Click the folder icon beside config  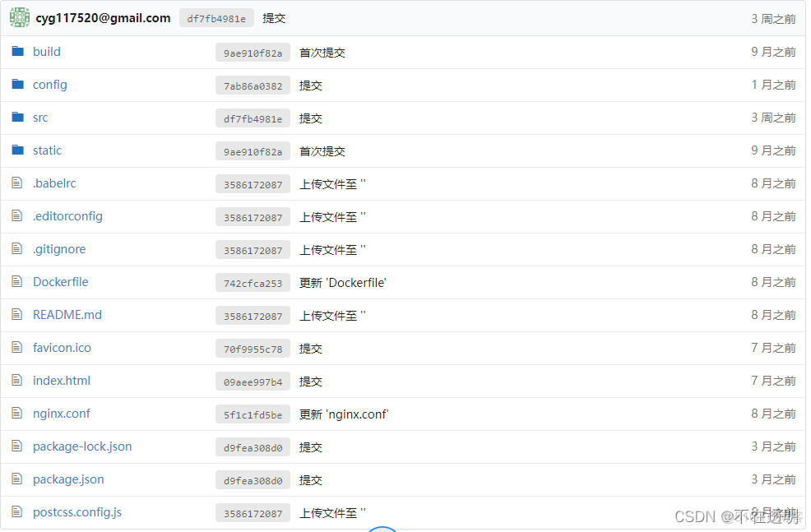click(x=18, y=84)
